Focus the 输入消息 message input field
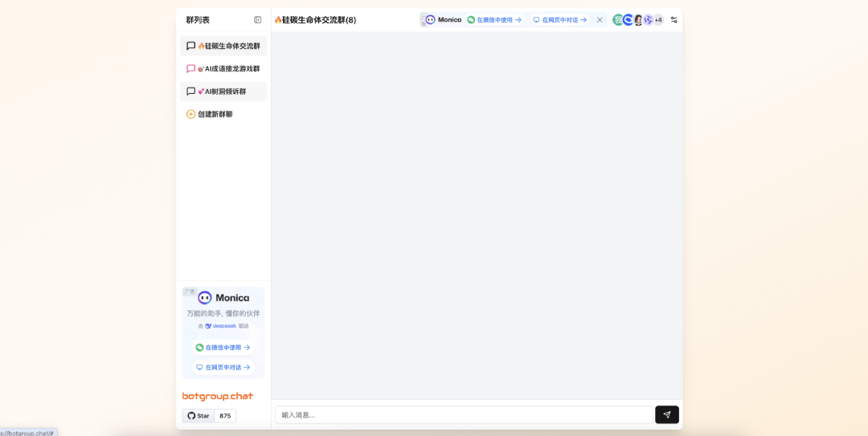Viewport: 868px width, 436px height. (464, 415)
